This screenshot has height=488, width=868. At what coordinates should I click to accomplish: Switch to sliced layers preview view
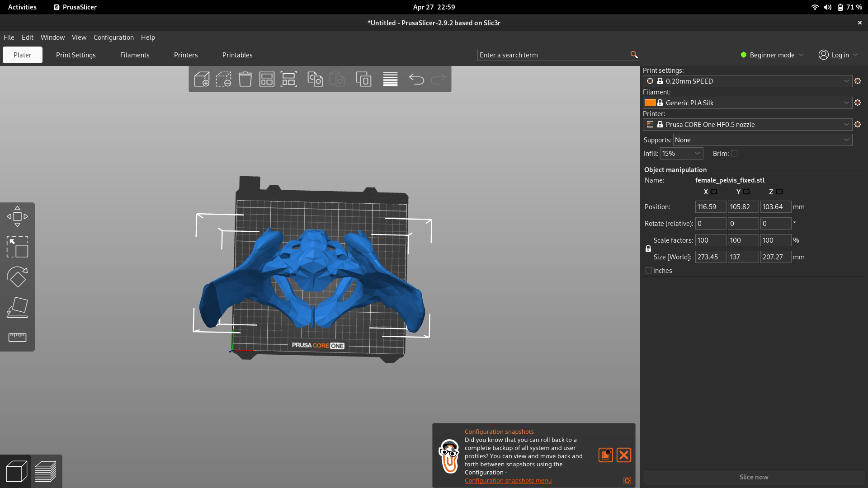coord(46,471)
